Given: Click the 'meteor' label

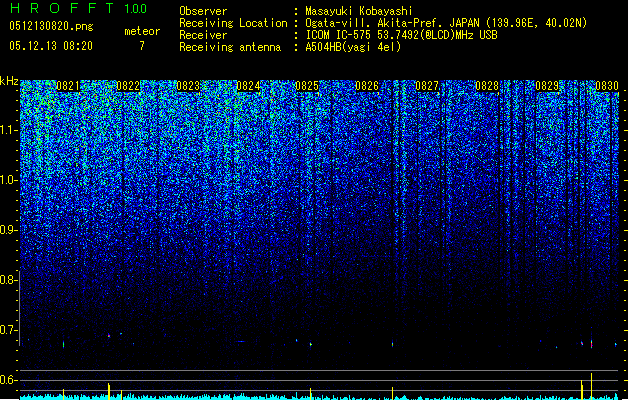Looking at the screenshot, I should tap(142, 31).
